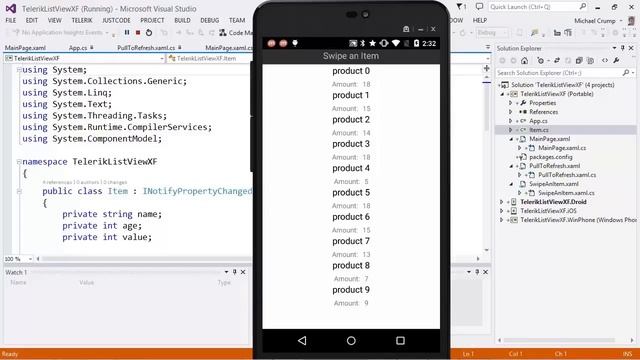Switch to the MainPage.xaml tab

pos(25,48)
